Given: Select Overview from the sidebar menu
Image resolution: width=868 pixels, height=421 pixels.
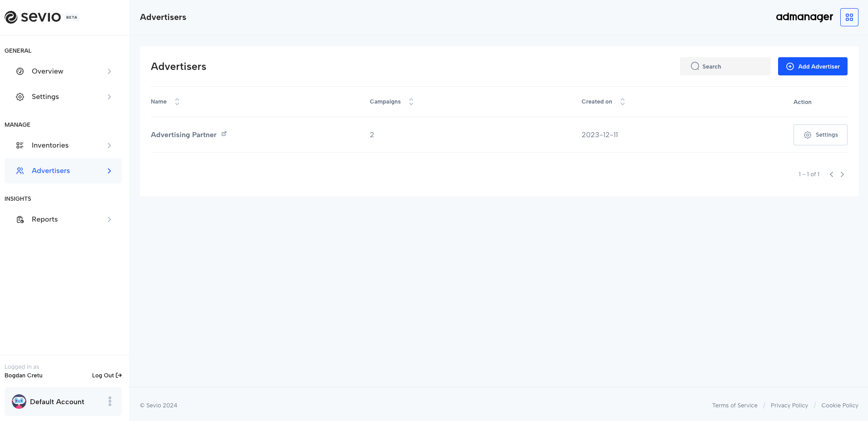Looking at the screenshot, I should click(47, 71).
